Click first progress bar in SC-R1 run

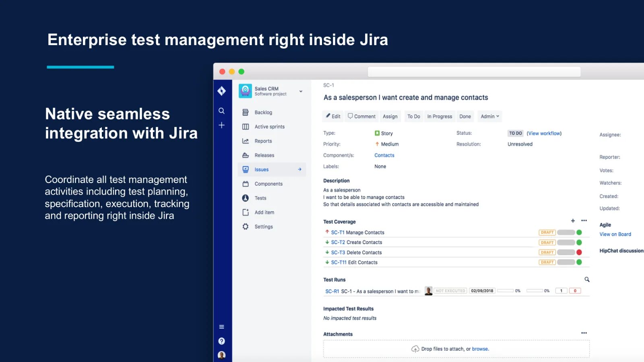tap(505, 291)
